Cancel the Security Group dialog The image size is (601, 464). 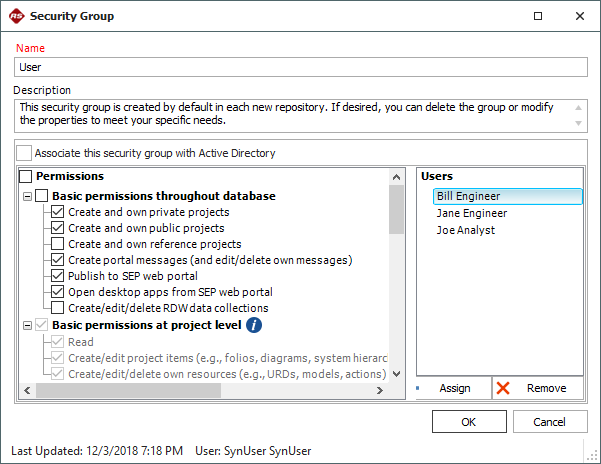click(550, 422)
